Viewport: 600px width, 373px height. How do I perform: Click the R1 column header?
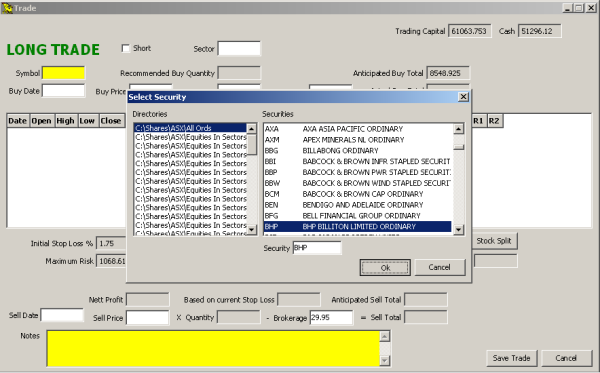pyautogui.click(x=478, y=121)
